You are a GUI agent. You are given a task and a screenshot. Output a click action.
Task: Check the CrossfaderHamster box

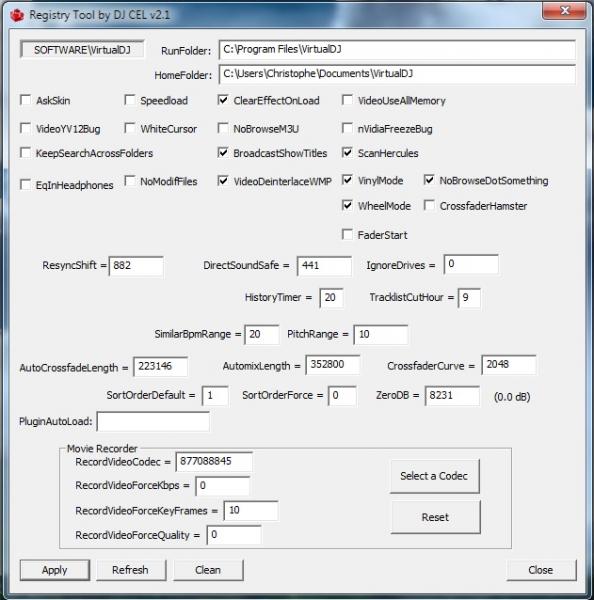[429, 205]
